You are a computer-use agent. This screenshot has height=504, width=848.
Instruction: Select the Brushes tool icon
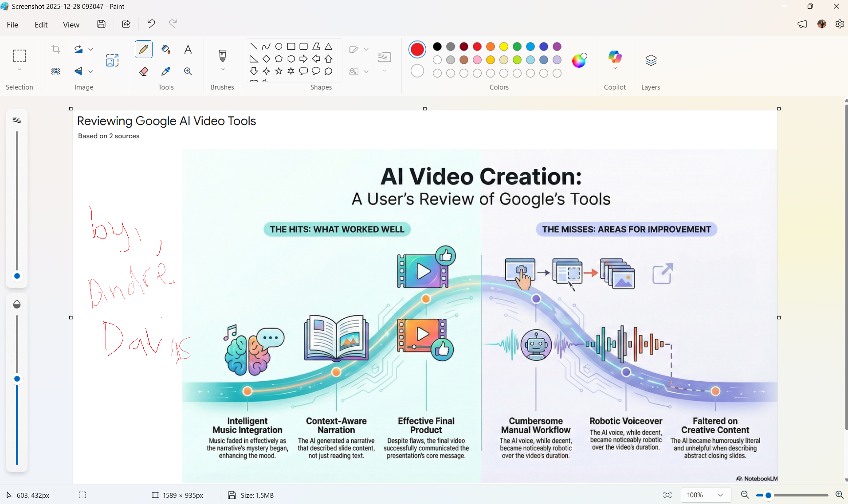tap(223, 56)
